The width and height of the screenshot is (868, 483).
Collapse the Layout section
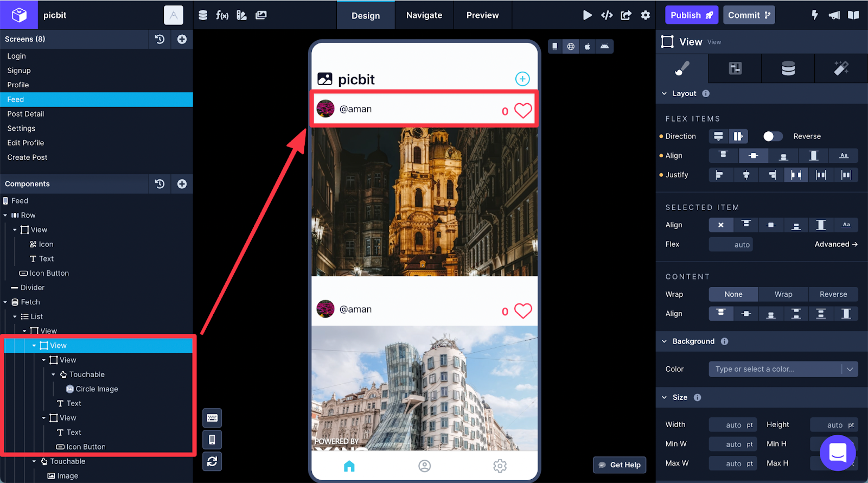[665, 93]
